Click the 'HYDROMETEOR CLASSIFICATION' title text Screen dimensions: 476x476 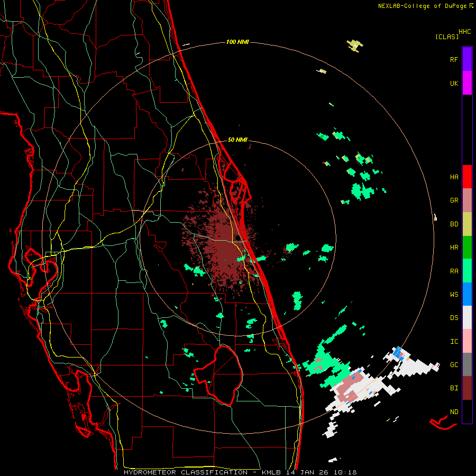186,472
